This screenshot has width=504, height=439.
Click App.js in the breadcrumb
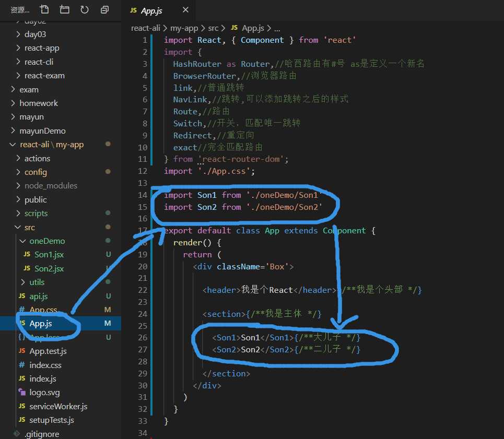coord(253,28)
